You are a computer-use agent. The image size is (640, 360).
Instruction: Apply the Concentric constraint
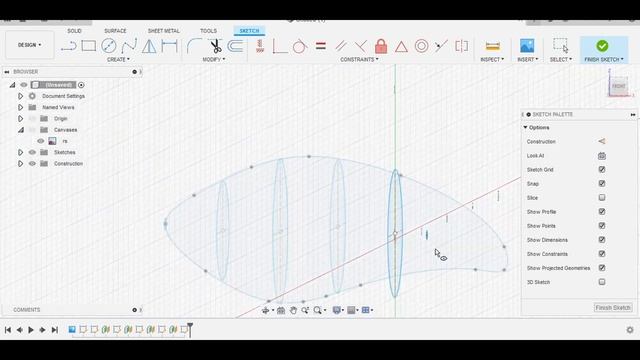click(421, 46)
